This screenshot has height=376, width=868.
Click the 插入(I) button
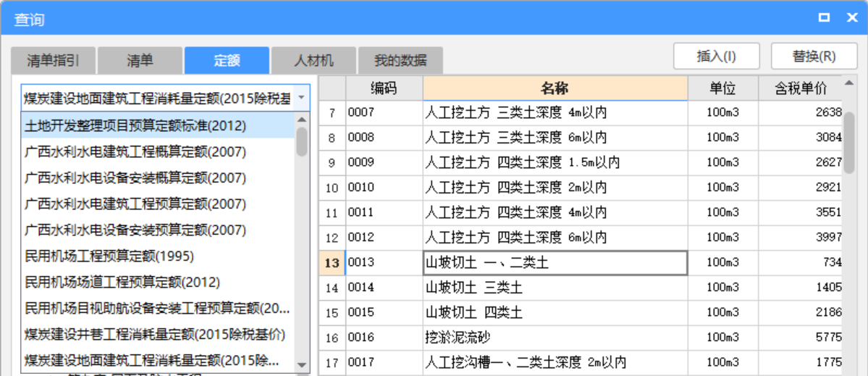[716, 57]
